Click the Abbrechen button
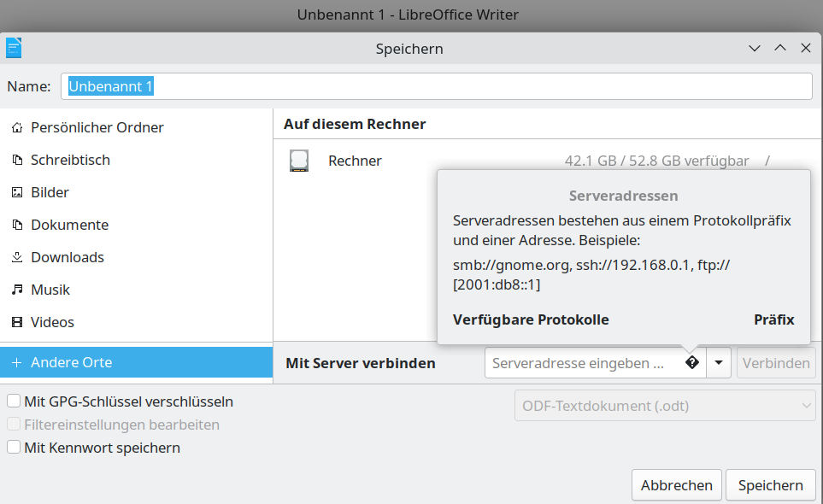823x504 pixels. point(677,485)
